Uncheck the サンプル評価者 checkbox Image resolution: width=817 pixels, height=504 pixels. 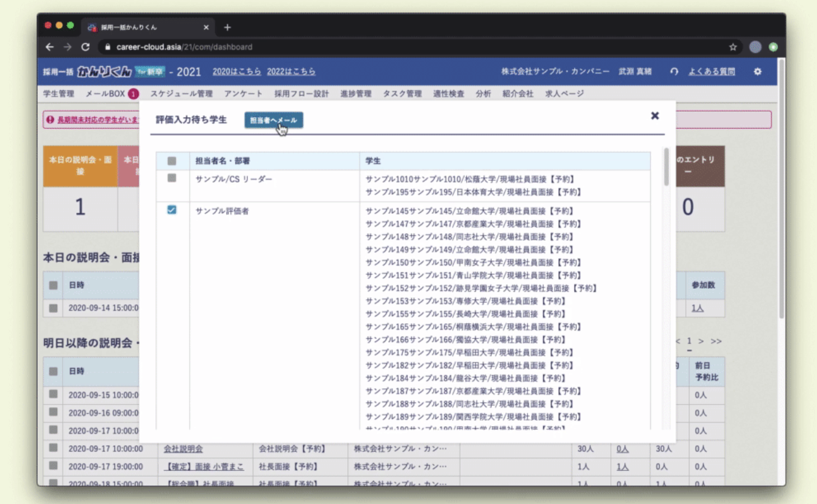point(172,210)
